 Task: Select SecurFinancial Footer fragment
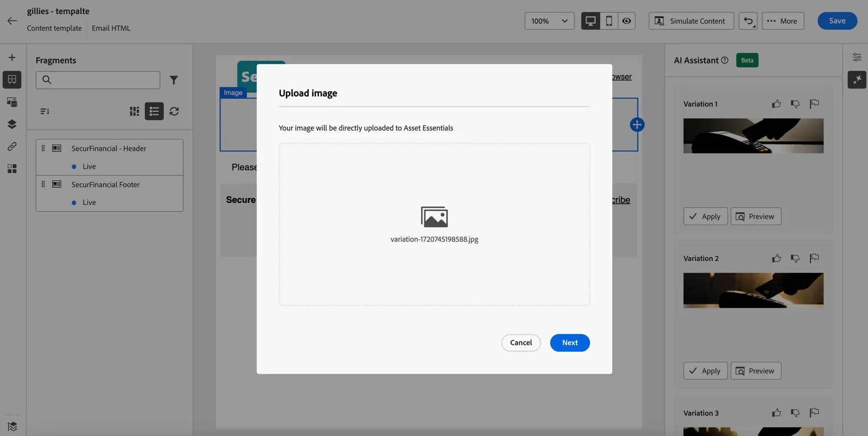tap(110, 193)
